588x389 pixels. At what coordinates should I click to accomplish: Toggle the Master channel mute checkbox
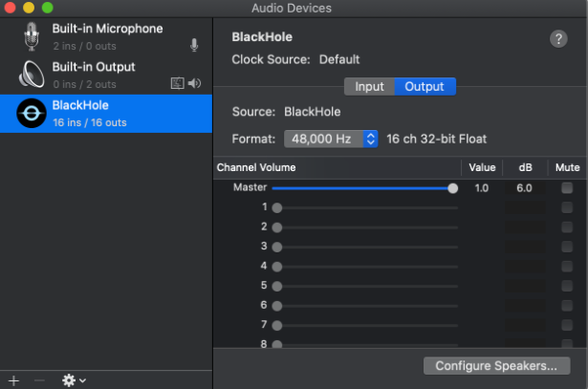pos(567,188)
